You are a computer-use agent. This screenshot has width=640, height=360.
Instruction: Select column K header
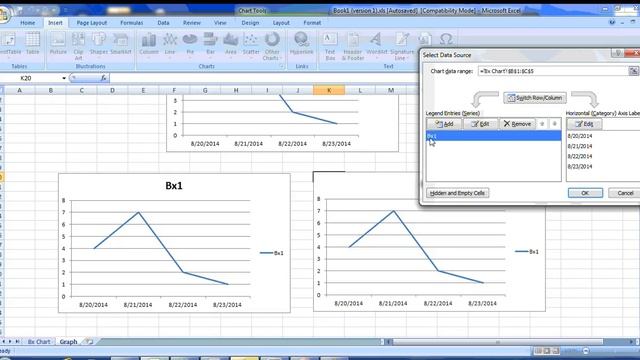point(329,90)
